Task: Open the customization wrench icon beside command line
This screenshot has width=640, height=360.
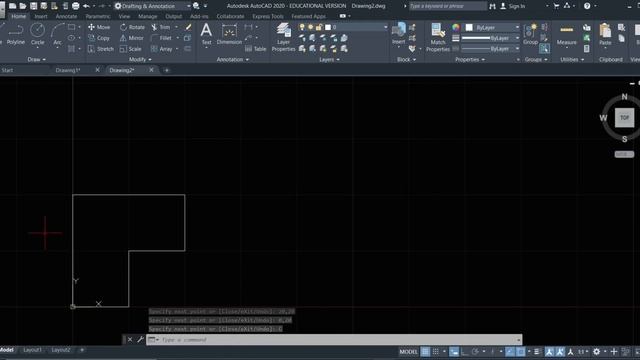Action: [x=140, y=339]
